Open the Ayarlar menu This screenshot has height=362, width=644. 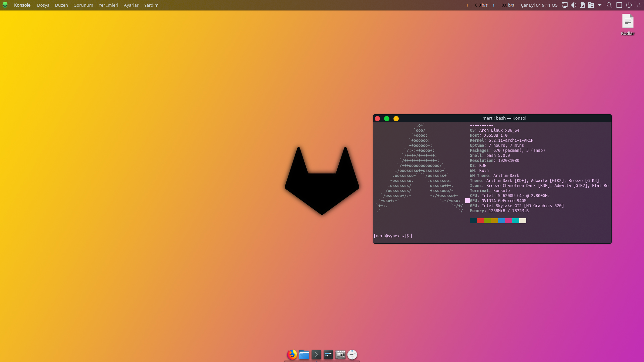point(131,5)
